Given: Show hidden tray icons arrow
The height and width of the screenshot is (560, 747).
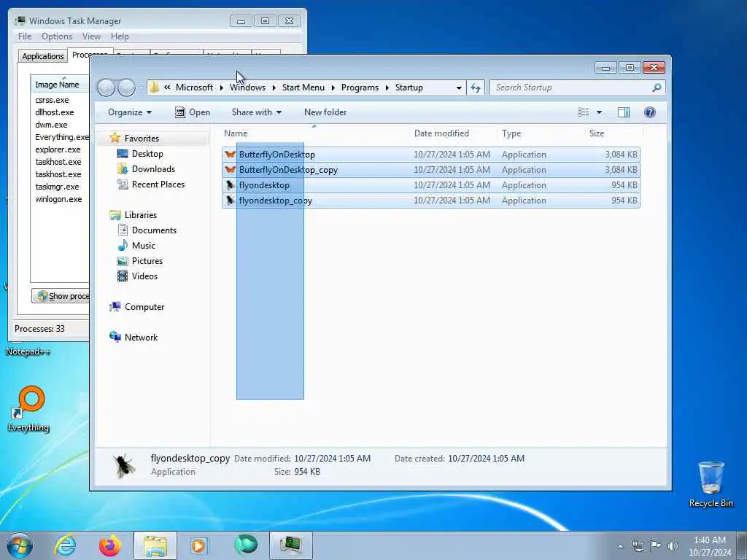Looking at the screenshot, I should pos(620,546).
